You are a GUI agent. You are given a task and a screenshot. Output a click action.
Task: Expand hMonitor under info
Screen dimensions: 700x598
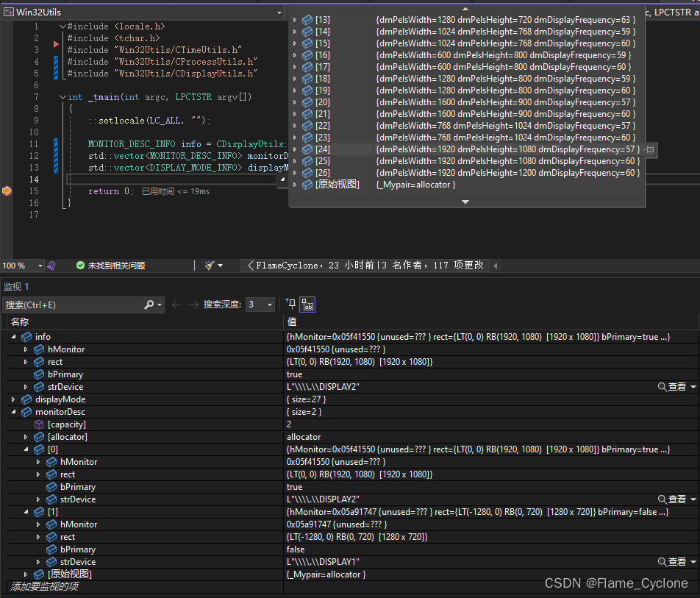tap(26, 349)
